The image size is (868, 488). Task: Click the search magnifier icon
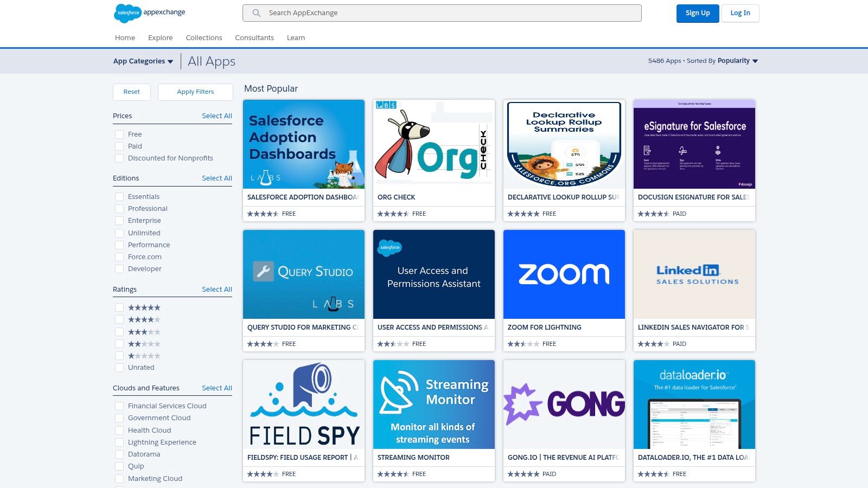256,12
